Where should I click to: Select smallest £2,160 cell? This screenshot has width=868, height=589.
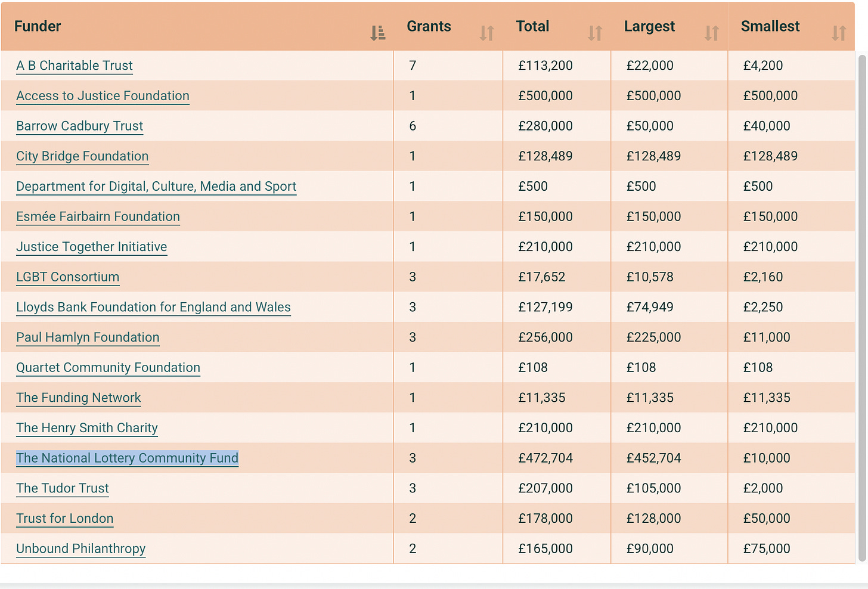763,277
